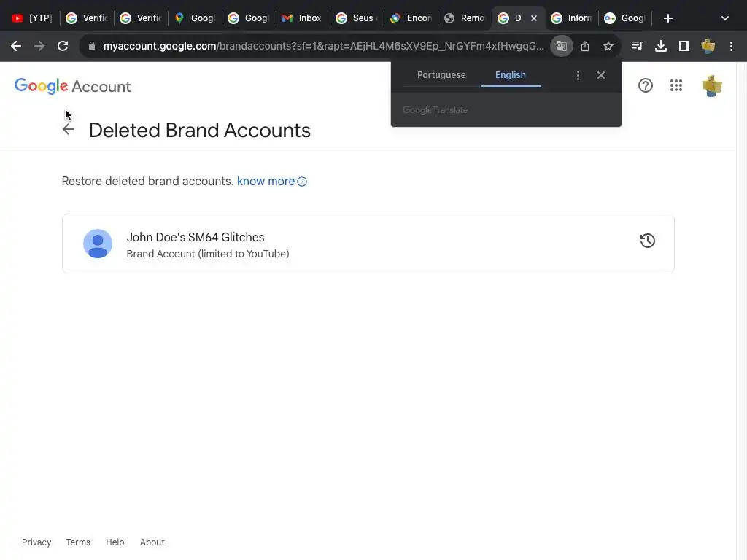Open the Privacy footer link
This screenshot has width=747, height=560.
36,542
